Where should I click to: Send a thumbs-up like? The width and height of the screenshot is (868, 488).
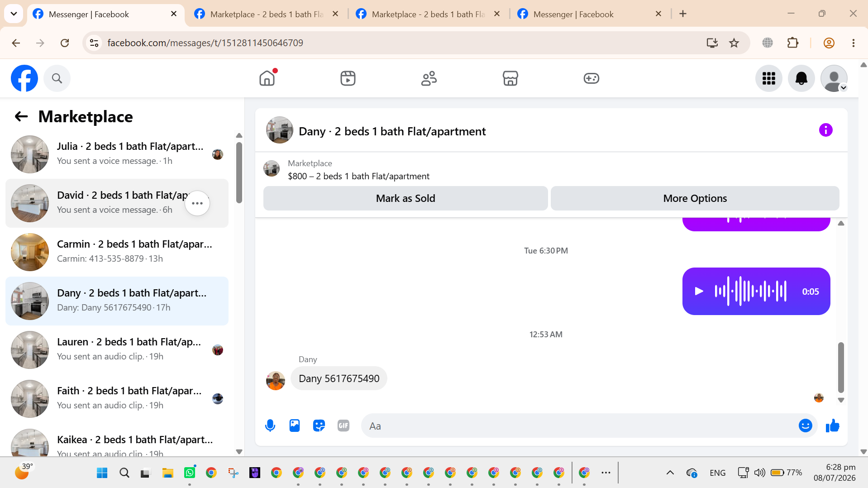pyautogui.click(x=832, y=426)
